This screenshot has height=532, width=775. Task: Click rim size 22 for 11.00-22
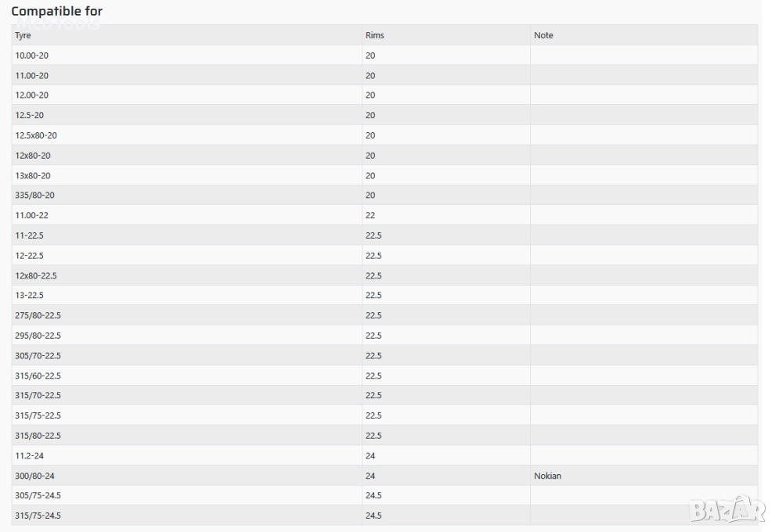[370, 215]
